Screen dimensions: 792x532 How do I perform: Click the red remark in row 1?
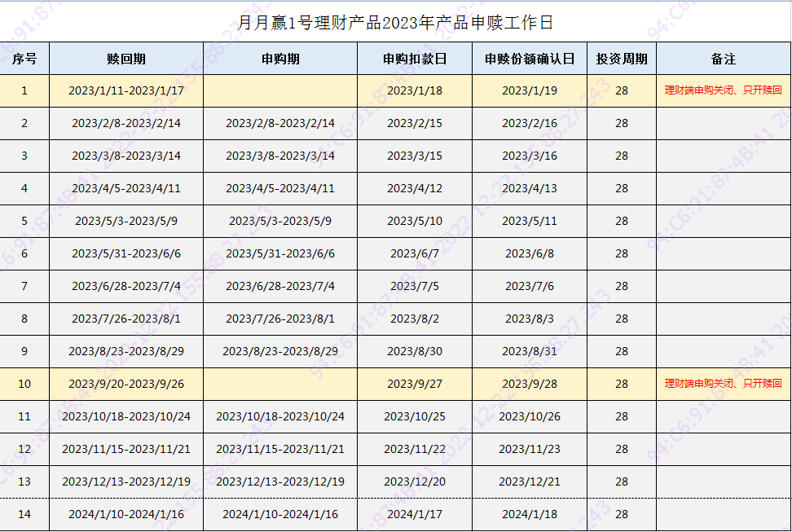(x=724, y=90)
